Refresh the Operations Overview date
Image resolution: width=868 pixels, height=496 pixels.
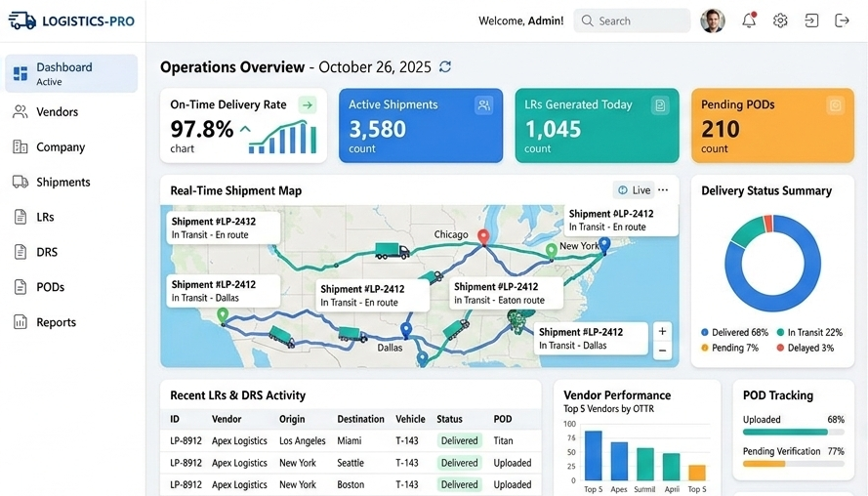(445, 67)
